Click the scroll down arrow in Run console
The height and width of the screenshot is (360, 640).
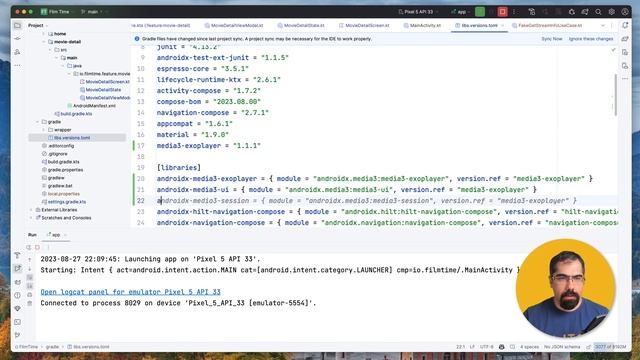(x=30, y=269)
